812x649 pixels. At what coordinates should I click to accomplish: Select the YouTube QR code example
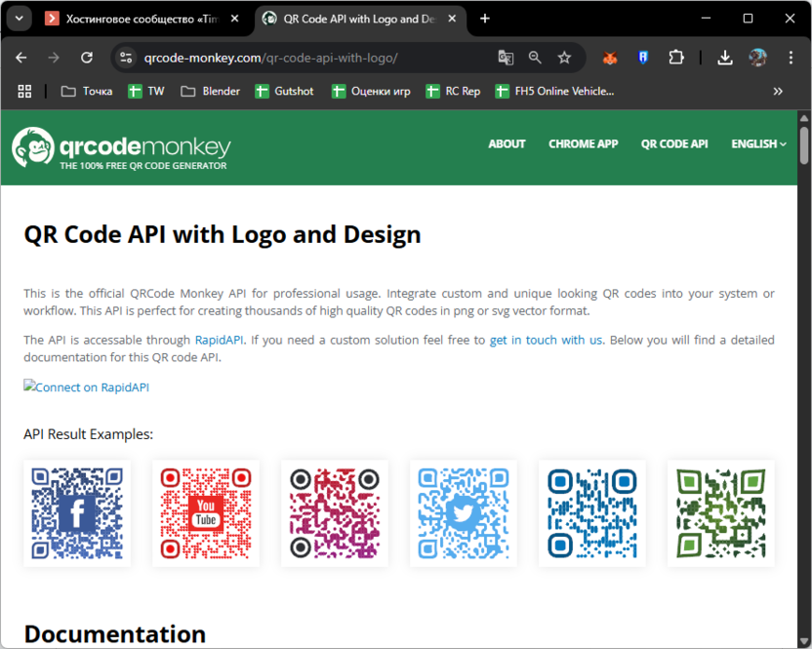point(206,512)
